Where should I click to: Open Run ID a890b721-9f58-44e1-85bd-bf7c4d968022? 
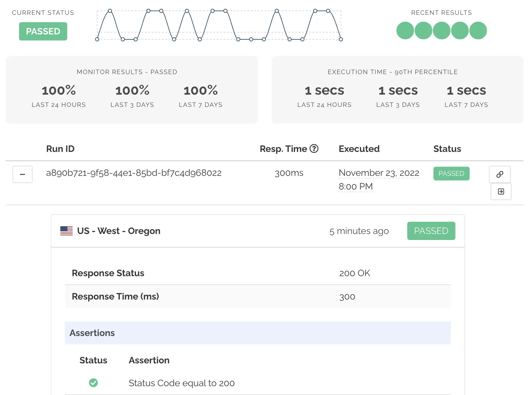pyautogui.click(x=134, y=173)
